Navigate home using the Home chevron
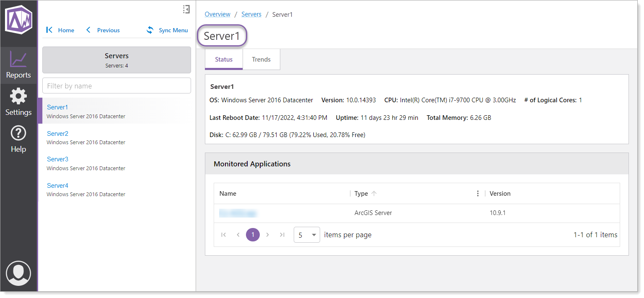This screenshot has width=644, height=298. [x=49, y=30]
